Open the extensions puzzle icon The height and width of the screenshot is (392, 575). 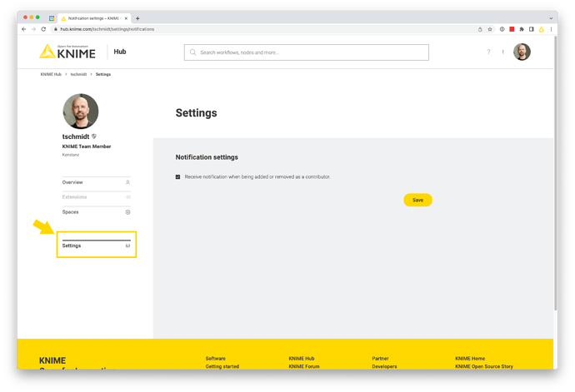[522, 29]
